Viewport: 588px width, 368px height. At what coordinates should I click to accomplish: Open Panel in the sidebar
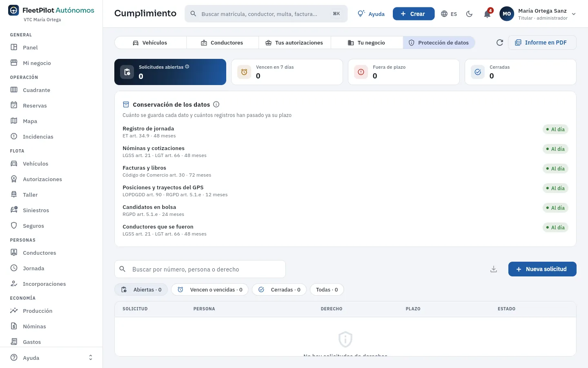51,47
